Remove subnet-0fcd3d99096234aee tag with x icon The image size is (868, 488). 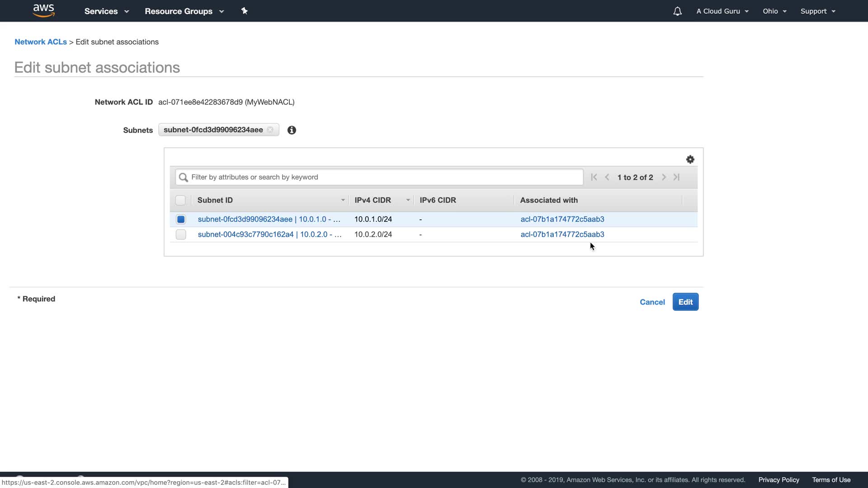pos(270,130)
